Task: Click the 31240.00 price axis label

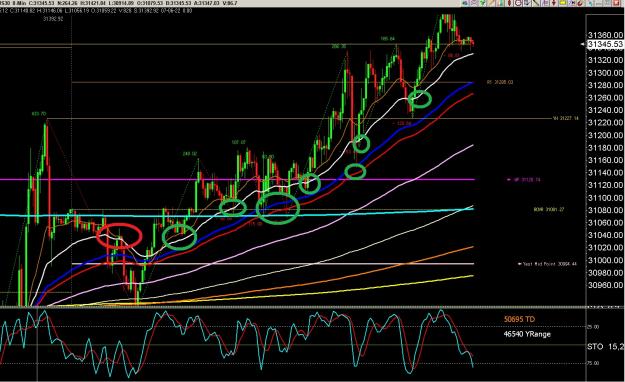Action: (605, 110)
